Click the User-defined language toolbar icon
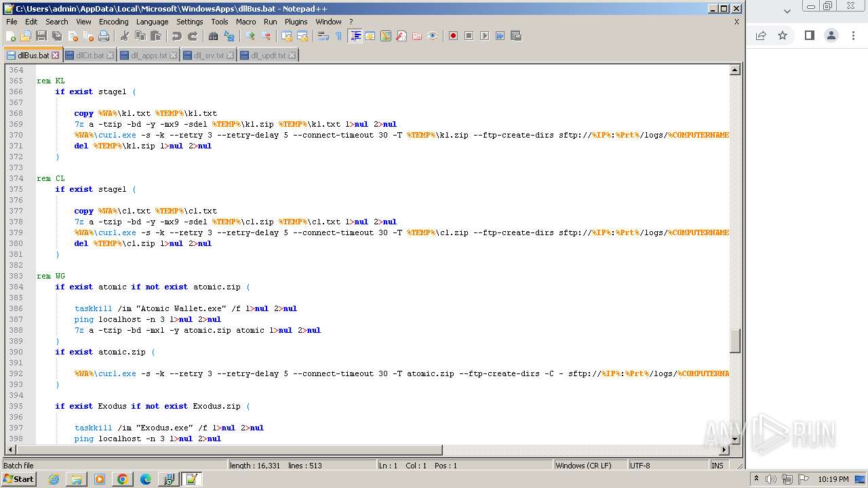Image resolution: width=868 pixels, height=488 pixels. point(370,36)
